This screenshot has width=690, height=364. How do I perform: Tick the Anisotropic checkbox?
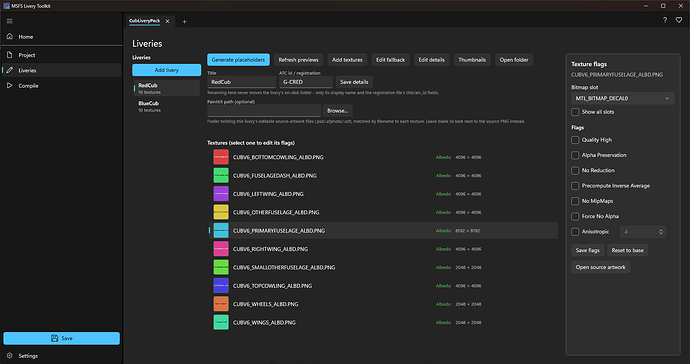(x=575, y=232)
